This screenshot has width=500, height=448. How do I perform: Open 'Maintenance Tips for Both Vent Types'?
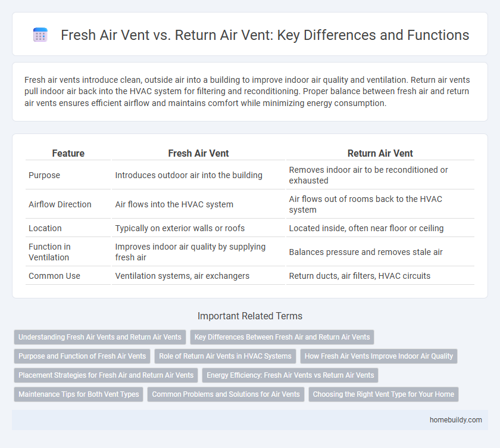point(79,394)
